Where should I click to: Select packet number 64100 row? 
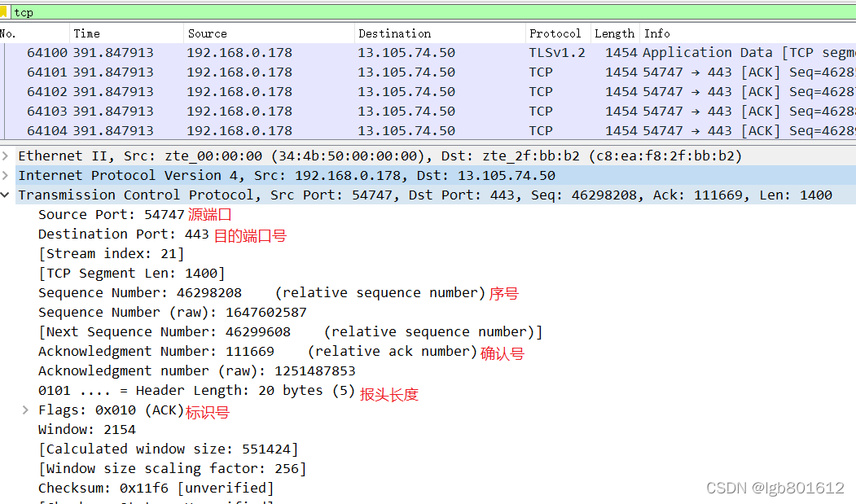coord(428,52)
